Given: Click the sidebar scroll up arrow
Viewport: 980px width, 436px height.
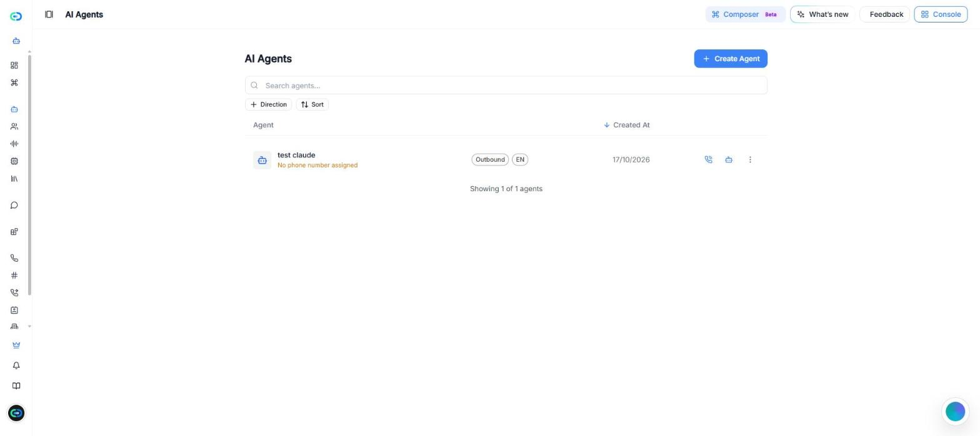Looking at the screenshot, I should [x=29, y=51].
